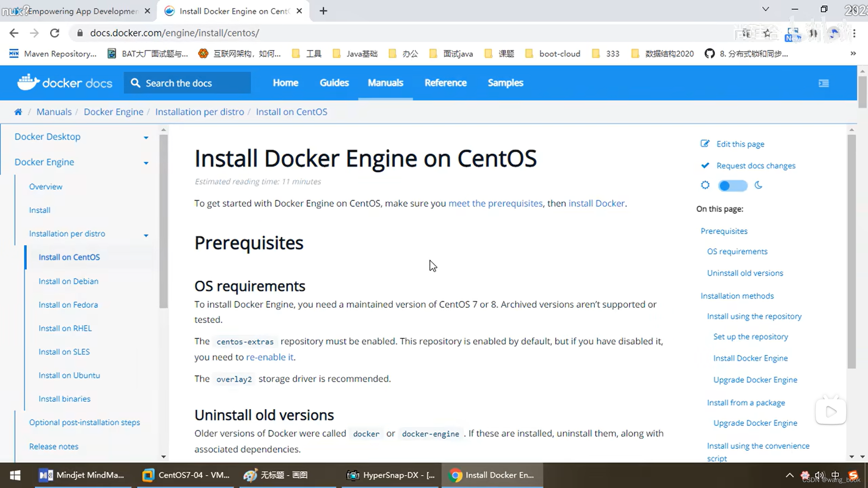This screenshot has width=868, height=488.
Task: Click the Request docs changes checkmark icon
Action: click(705, 165)
